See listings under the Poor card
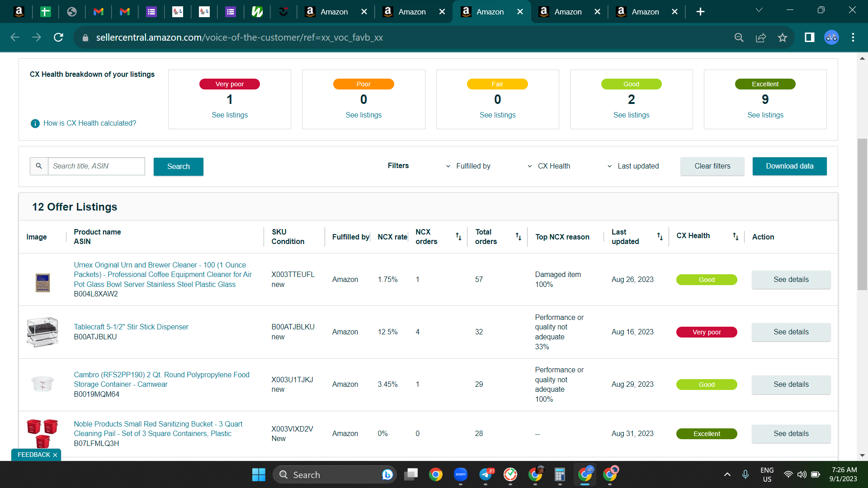 [363, 115]
